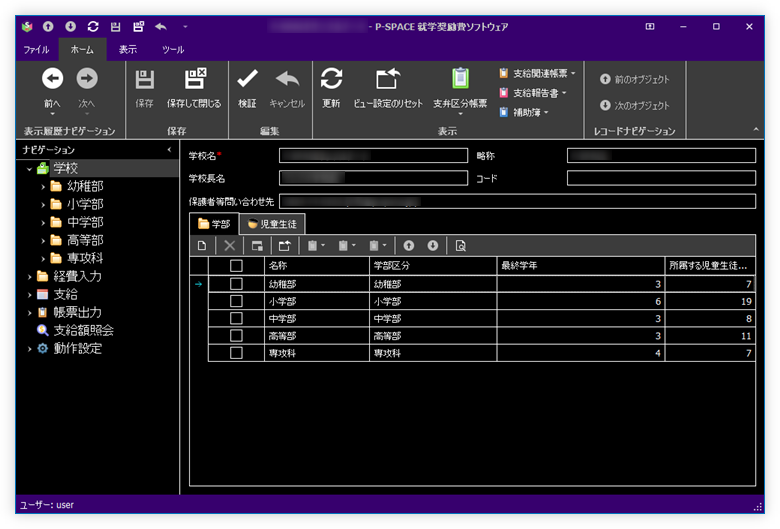Expand the 帳票出力 tree node

click(x=29, y=313)
